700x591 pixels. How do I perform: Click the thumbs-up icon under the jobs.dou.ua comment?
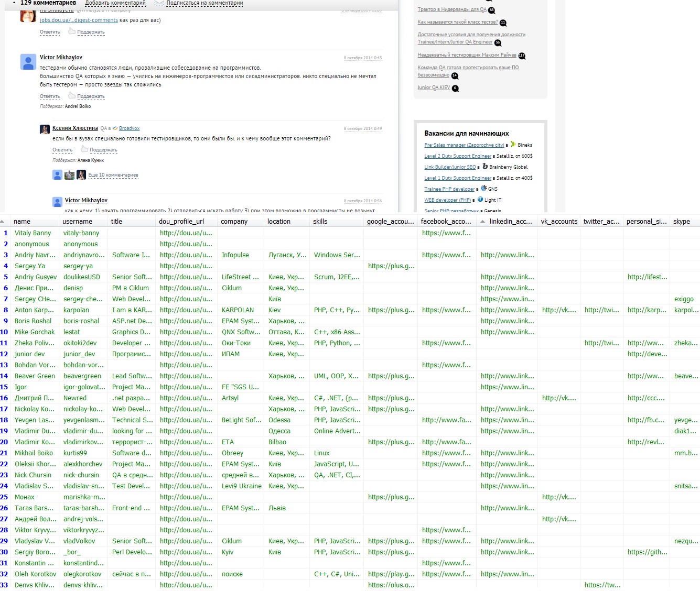[72, 31]
